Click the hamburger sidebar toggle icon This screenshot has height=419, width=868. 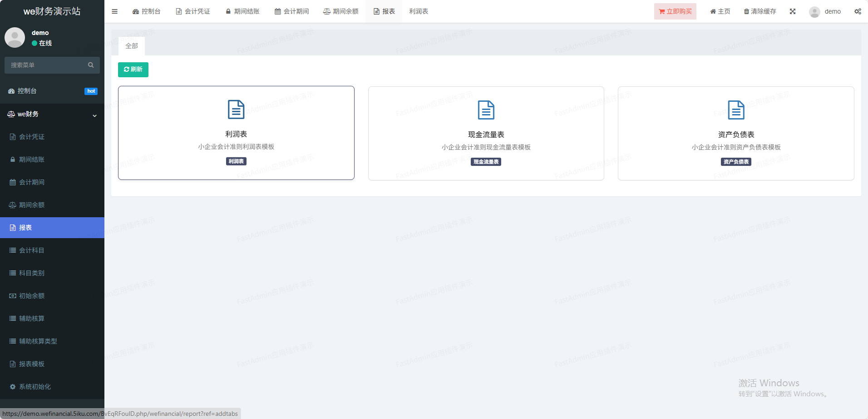click(x=114, y=11)
